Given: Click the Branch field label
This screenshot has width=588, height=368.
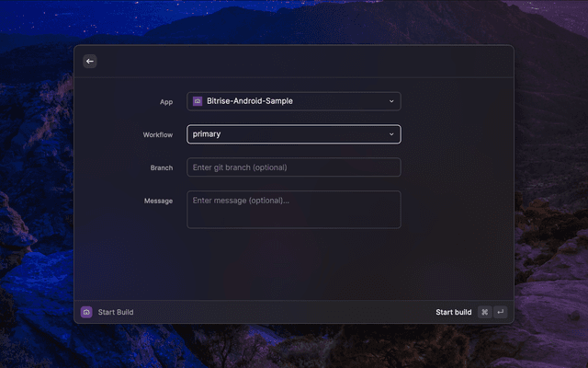Looking at the screenshot, I should click(161, 167).
